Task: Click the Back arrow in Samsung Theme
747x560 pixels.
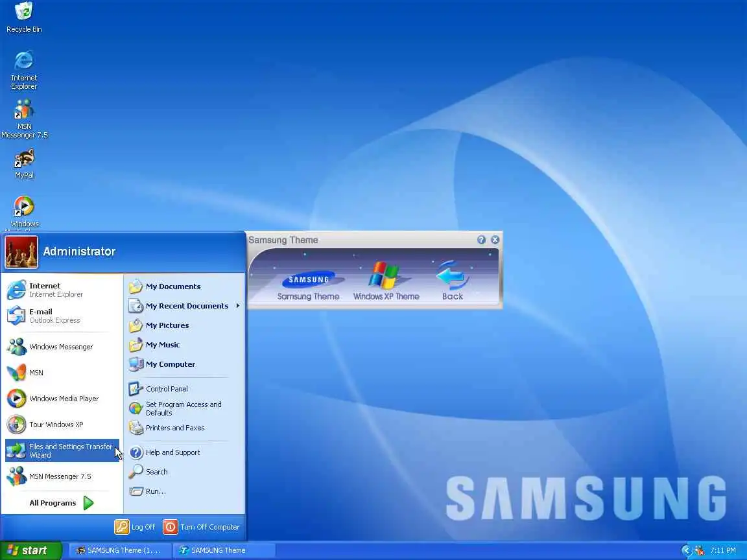Action: [452, 281]
